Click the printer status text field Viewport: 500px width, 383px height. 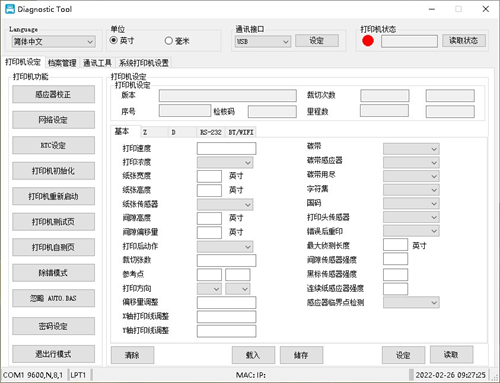[x=409, y=41]
